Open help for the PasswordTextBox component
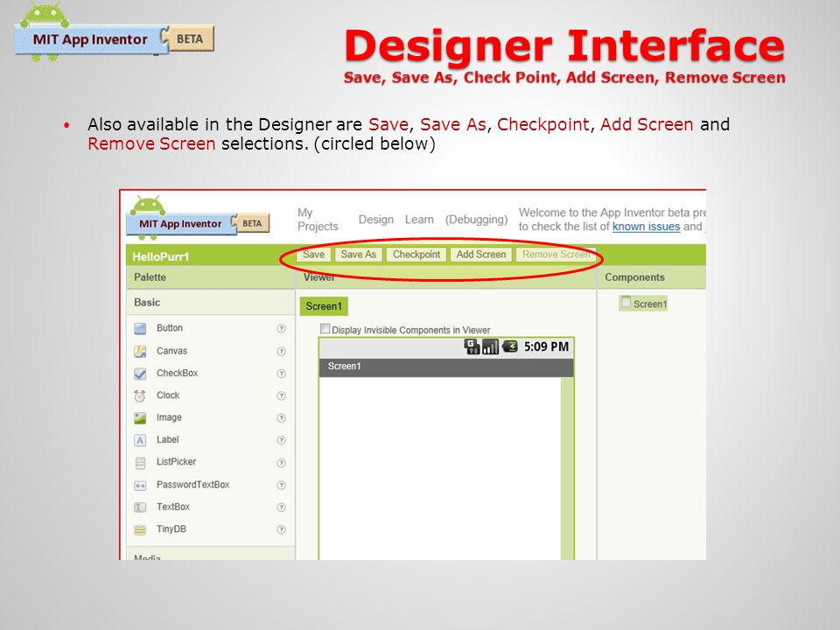840x630 pixels. click(x=281, y=486)
